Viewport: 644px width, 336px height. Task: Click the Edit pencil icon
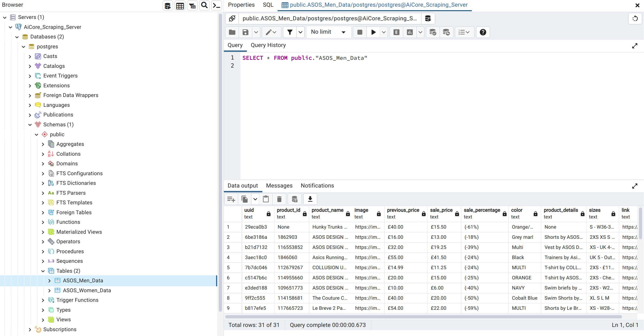[x=271, y=32]
